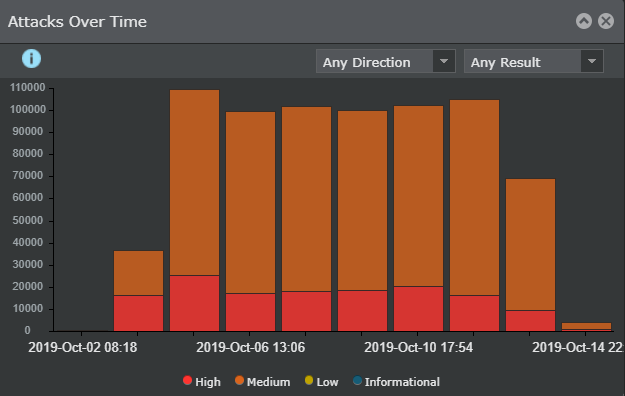Click the 50000 y-axis value

[28, 221]
